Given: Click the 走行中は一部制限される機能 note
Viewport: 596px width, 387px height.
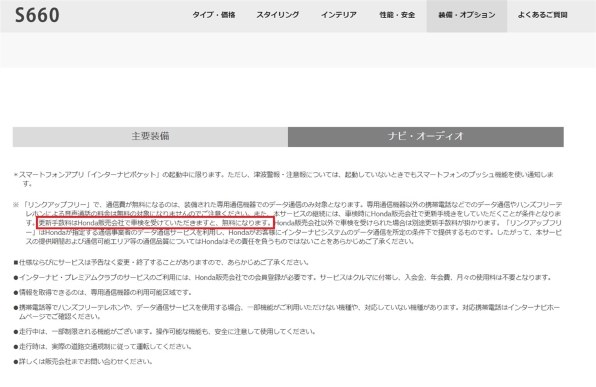Looking at the screenshot, I should pos(165,331).
